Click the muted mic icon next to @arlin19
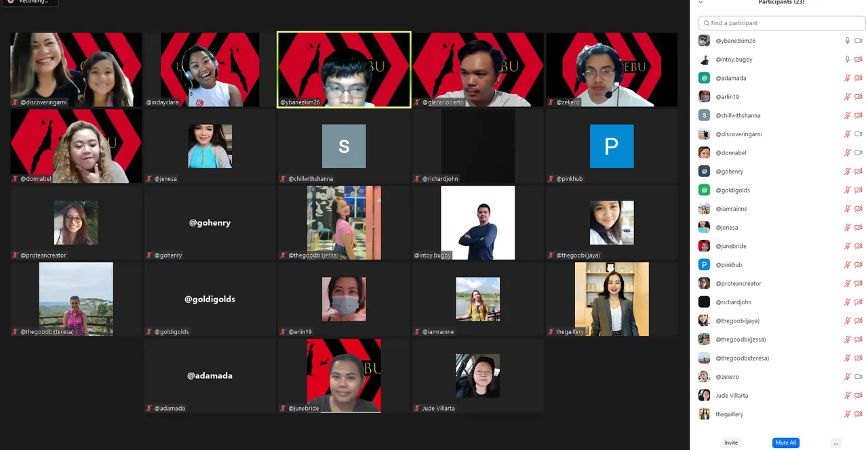This screenshot has height=450, width=868. point(847,97)
